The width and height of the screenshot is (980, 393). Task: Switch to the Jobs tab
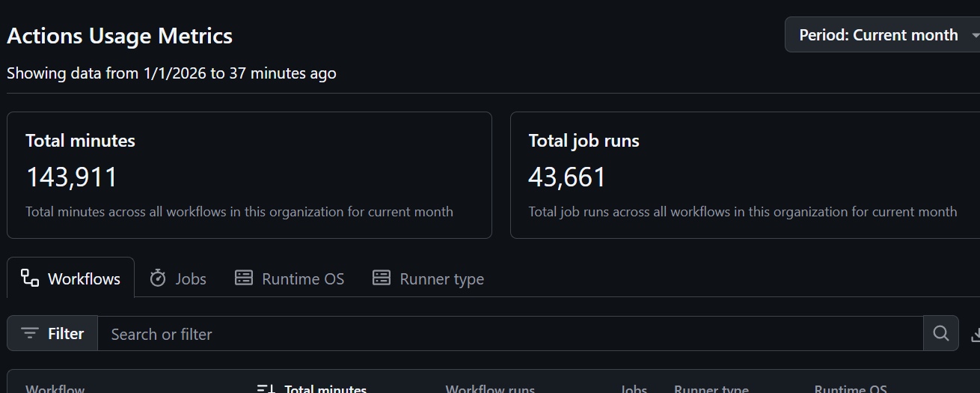[x=191, y=279]
